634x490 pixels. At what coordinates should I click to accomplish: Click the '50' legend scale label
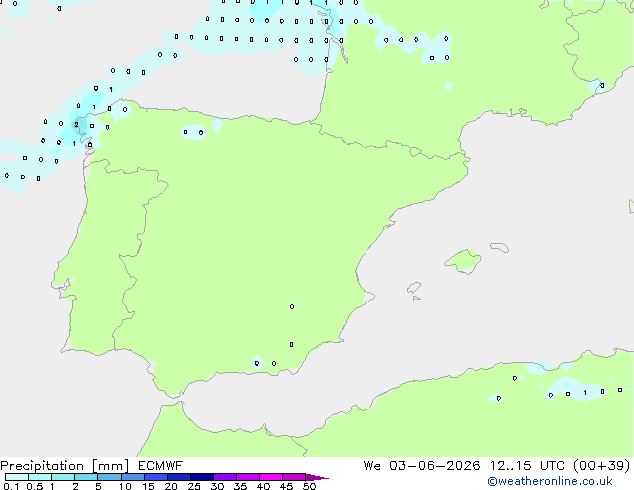[310, 486]
